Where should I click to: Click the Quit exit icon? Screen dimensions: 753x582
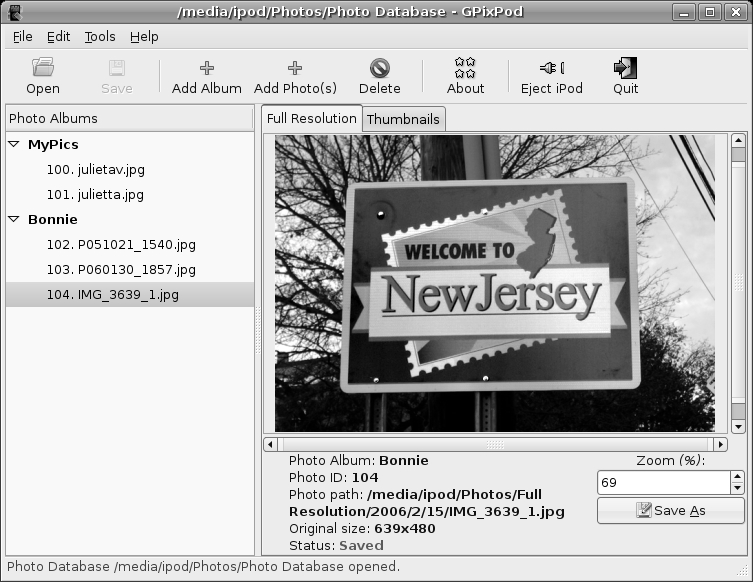(625, 68)
